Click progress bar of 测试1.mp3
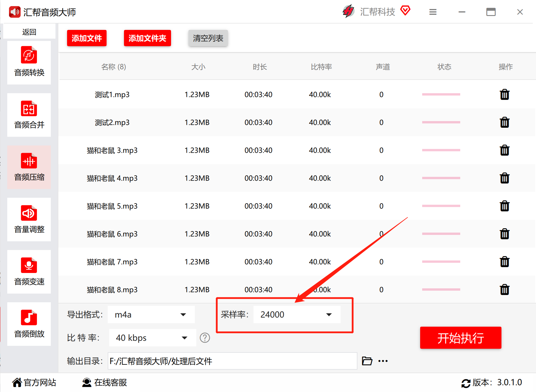Viewport: 536px width, 392px height. click(441, 94)
